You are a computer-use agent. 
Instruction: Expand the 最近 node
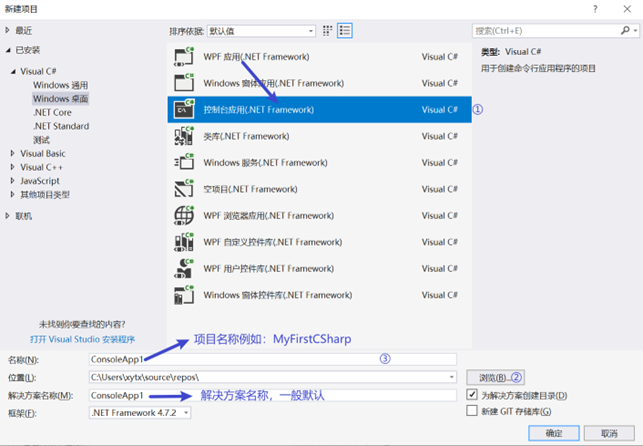pyautogui.click(x=7, y=30)
